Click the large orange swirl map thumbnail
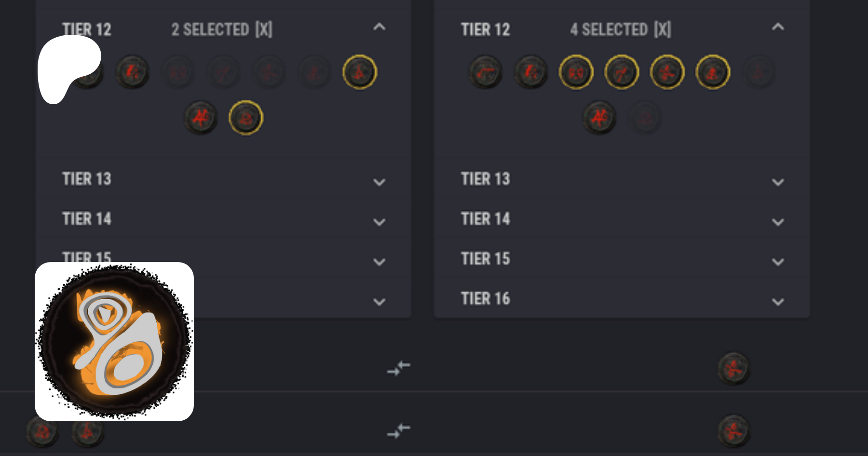 (114, 342)
